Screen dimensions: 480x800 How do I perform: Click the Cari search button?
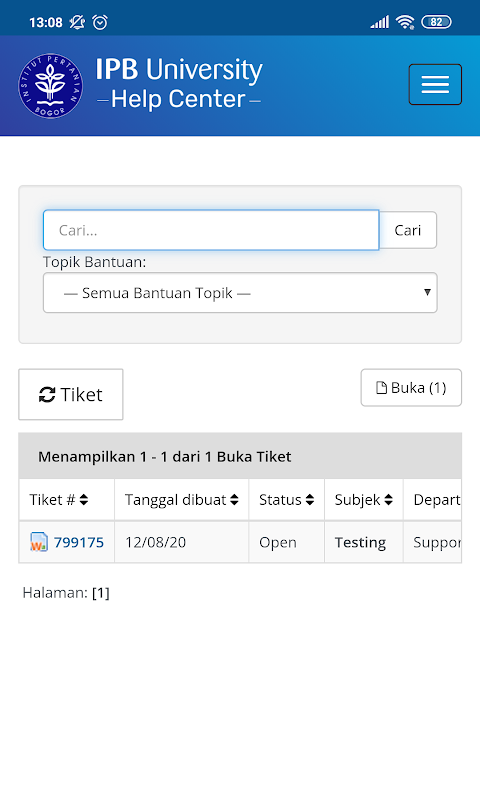point(408,230)
